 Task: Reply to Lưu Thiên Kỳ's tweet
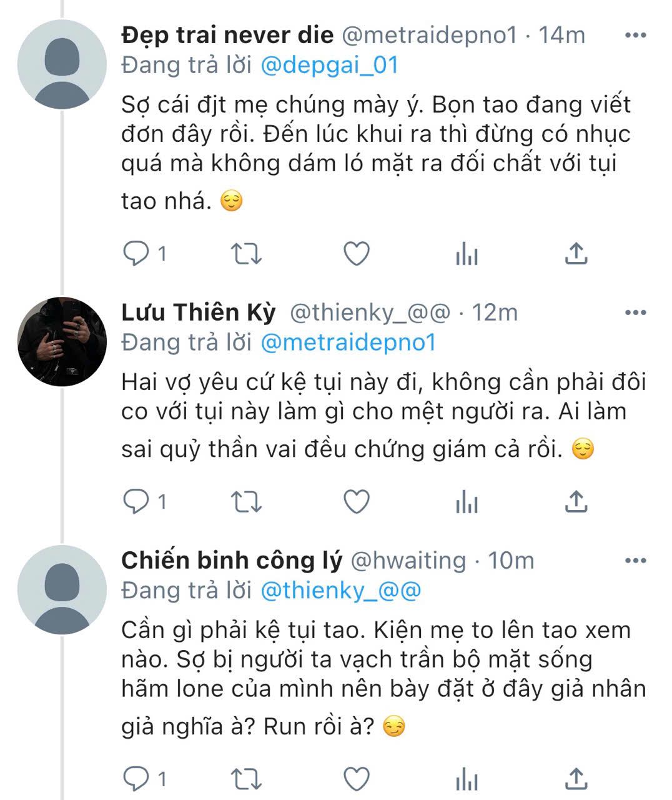(136, 501)
